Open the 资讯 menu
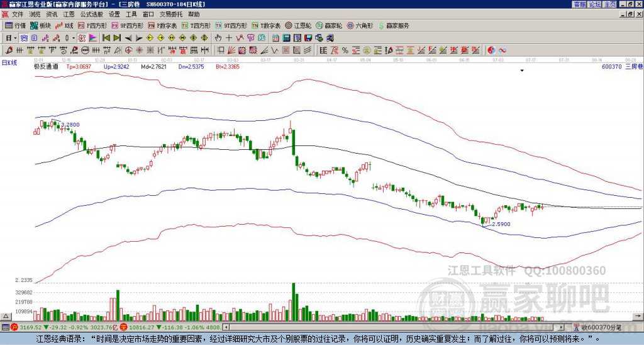 52,14
